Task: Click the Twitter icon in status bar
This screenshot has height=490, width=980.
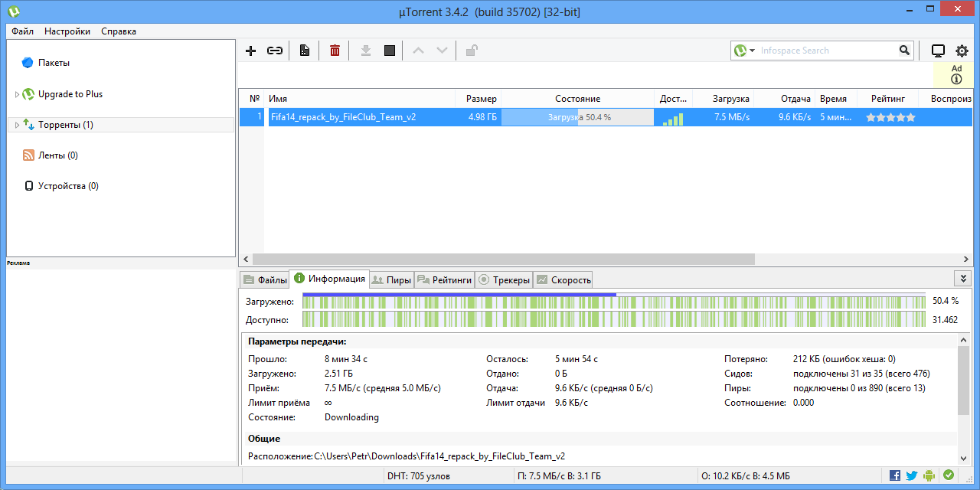Action: coord(912,475)
